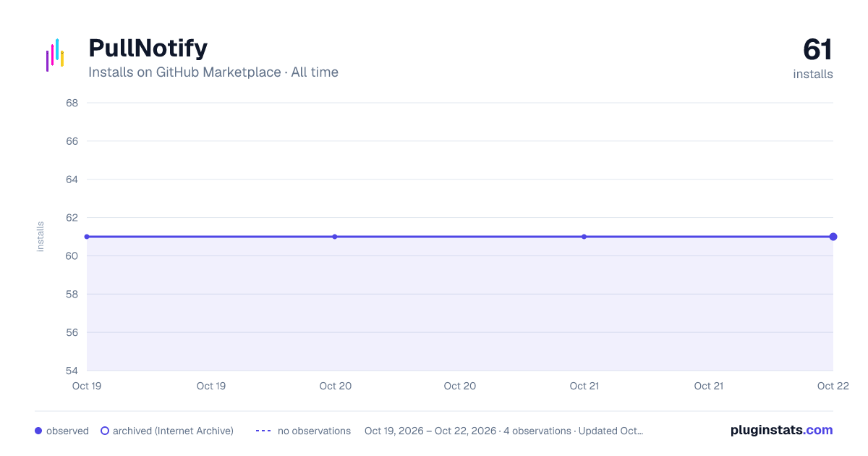Click the installs label beneath 61
This screenshot has width=868, height=456.
click(813, 74)
